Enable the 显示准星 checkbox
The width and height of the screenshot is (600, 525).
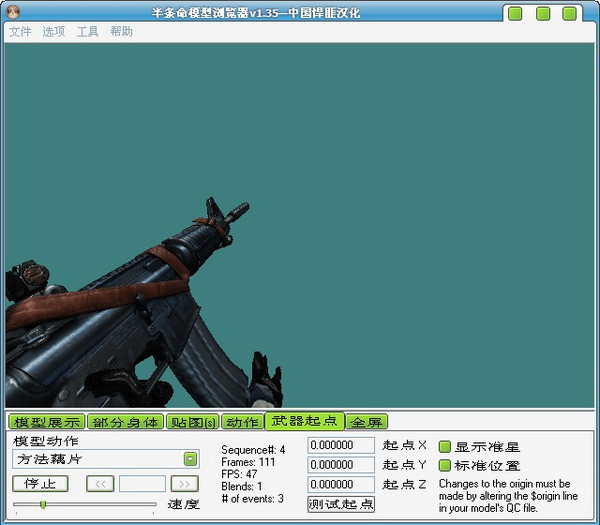[x=445, y=446]
